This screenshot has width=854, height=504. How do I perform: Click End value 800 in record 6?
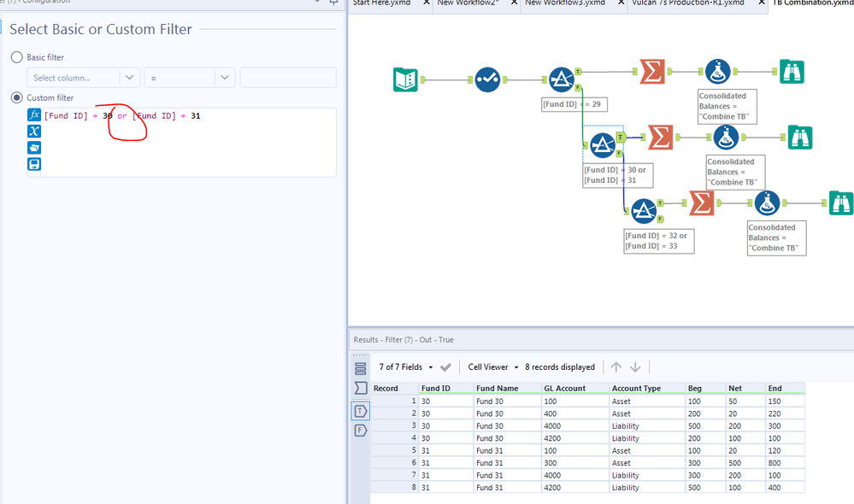coord(786,463)
